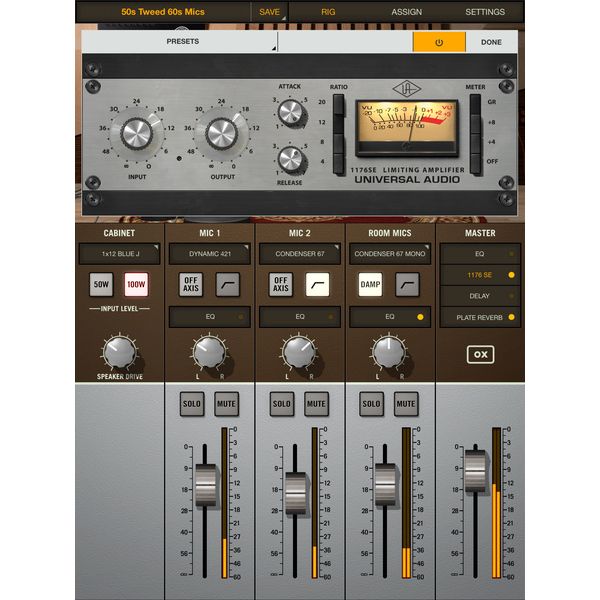The height and width of the screenshot is (600, 600).
Task: Click the Attack knob
Action: pyautogui.click(x=291, y=112)
